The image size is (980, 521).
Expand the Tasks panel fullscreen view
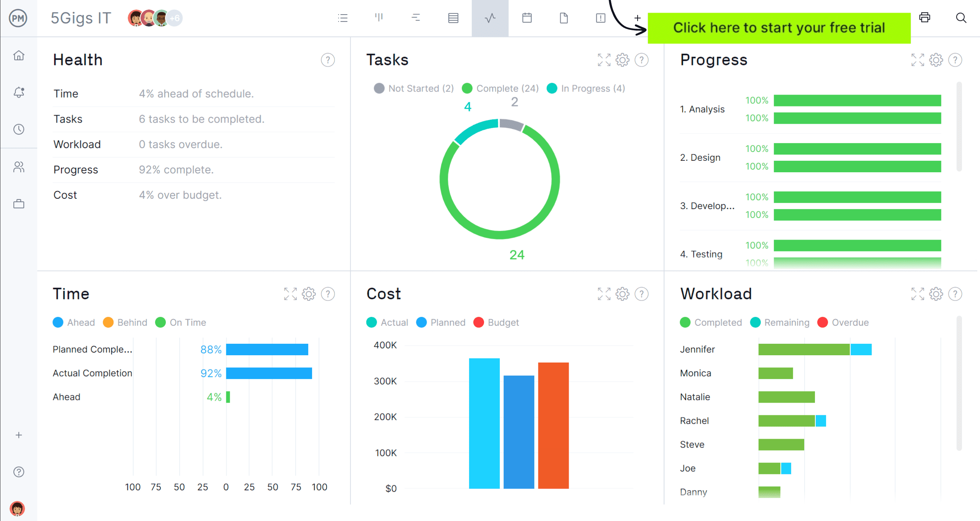[x=604, y=60]
